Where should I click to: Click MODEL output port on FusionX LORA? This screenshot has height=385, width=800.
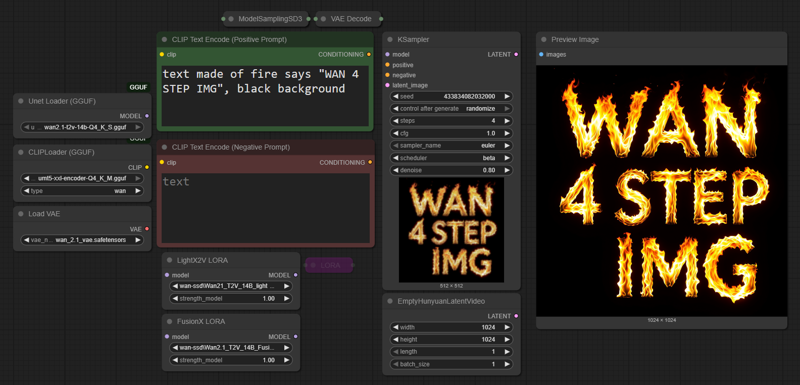[x=296, y=337]
